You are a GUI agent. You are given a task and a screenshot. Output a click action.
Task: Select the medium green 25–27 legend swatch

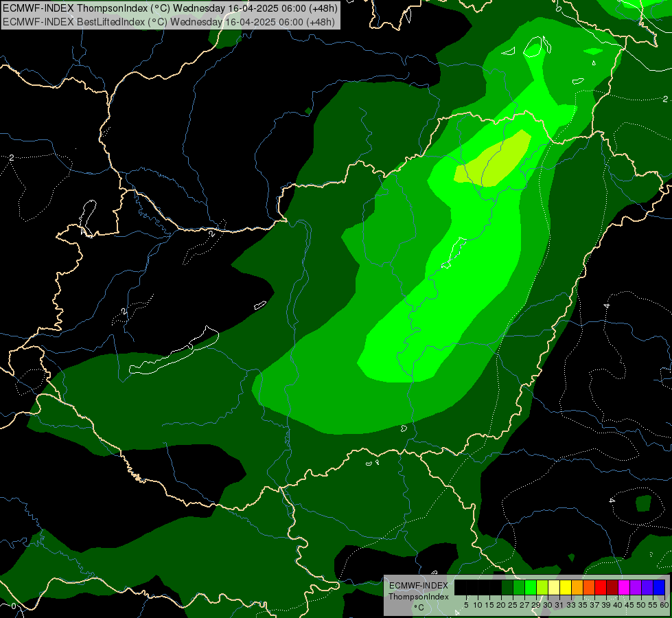pos(519,587)
